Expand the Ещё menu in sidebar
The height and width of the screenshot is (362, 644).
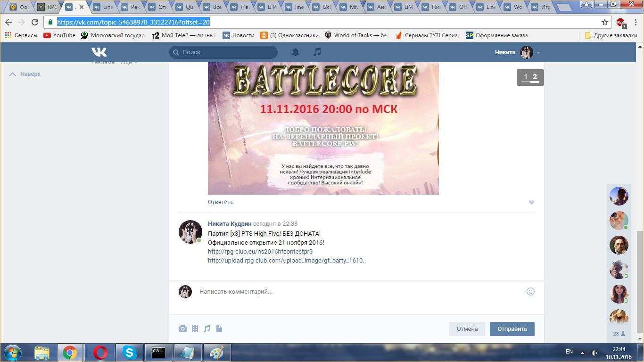click(x=129, y=62)
